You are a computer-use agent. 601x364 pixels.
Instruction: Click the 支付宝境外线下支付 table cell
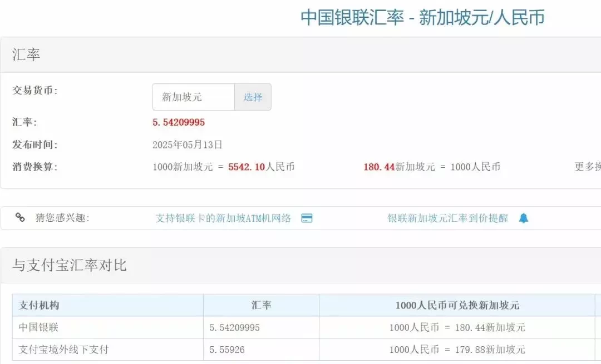(108, 350)
